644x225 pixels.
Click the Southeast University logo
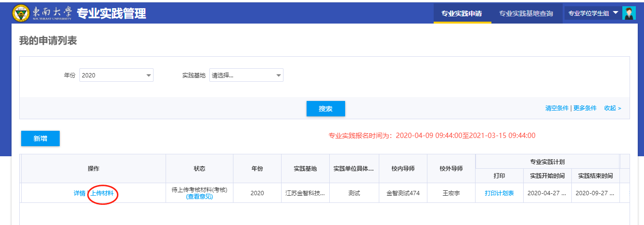(x=42, y=13)
